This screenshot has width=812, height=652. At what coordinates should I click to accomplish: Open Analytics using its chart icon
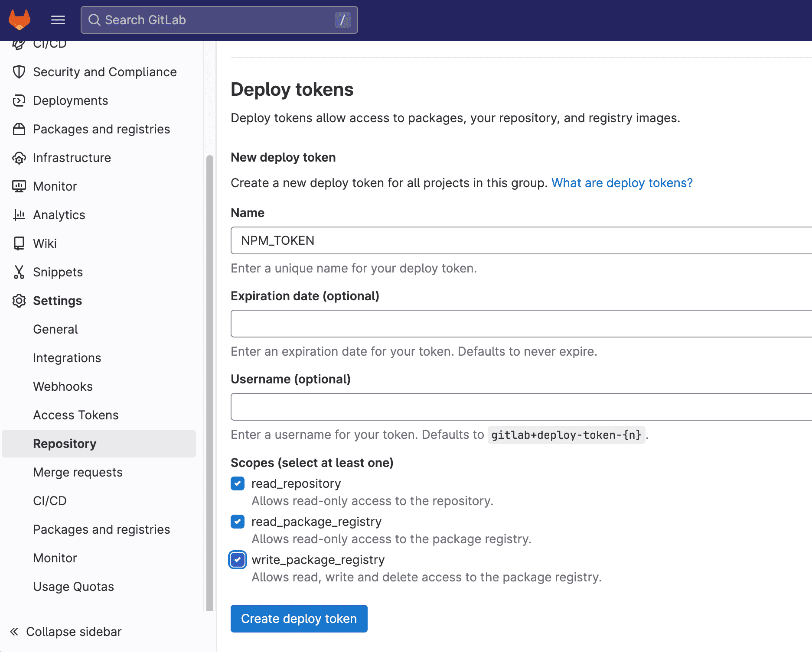pyautogui.click(x=19, y=215)
